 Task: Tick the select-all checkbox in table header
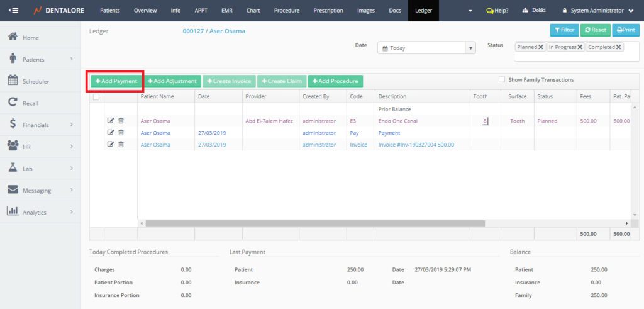[x=96, y=97]
